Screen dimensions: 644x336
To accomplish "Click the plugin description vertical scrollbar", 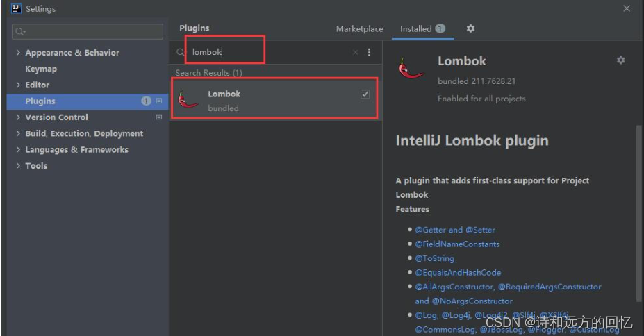I will pos(638,213).
